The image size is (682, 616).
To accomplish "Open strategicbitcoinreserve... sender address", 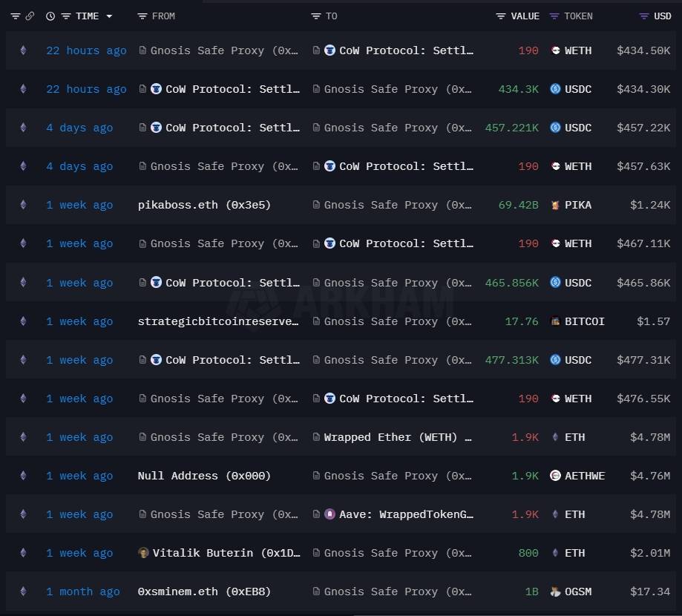I will (218, 321).
